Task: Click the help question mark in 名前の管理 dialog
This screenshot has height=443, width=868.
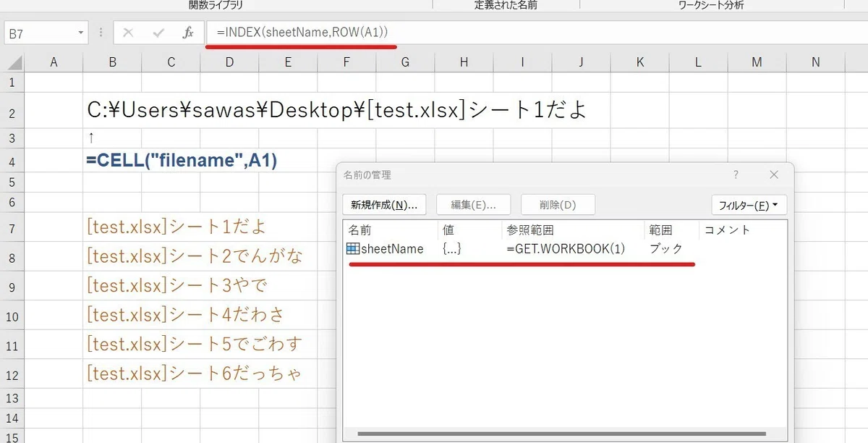Action: (736, 174)
